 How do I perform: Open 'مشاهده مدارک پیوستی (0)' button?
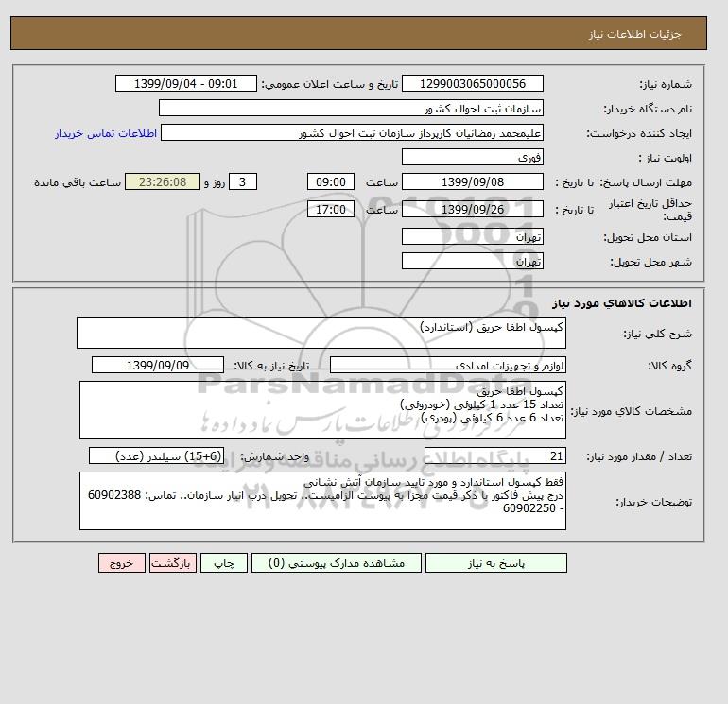tap(337, 563)
